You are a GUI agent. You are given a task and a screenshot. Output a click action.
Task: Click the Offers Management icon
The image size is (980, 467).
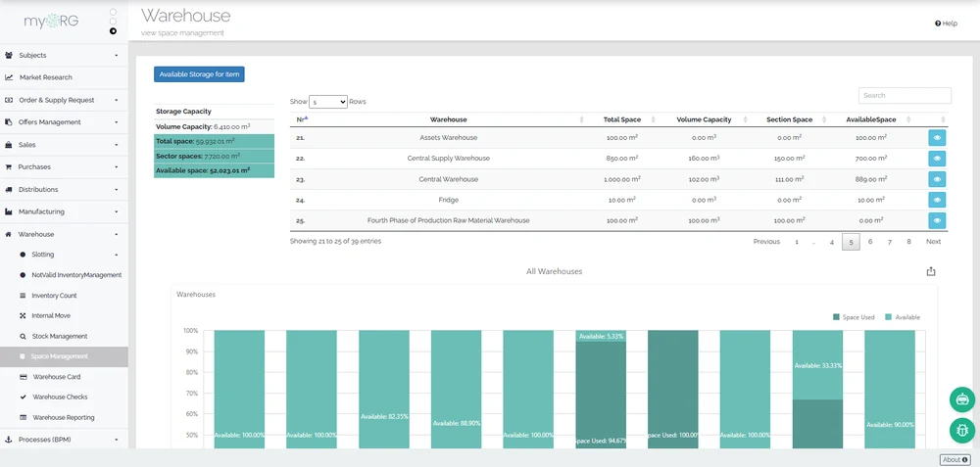tap(9, 122)
